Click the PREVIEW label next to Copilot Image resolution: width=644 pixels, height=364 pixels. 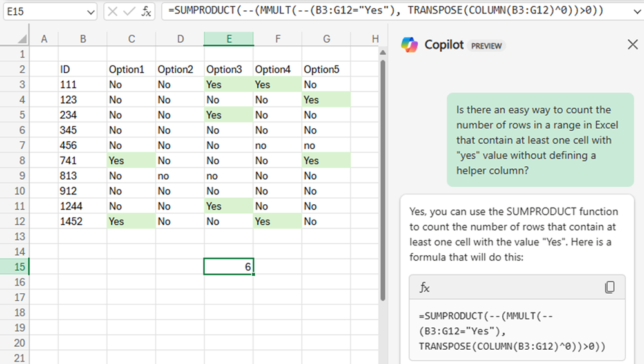(486, 46)
